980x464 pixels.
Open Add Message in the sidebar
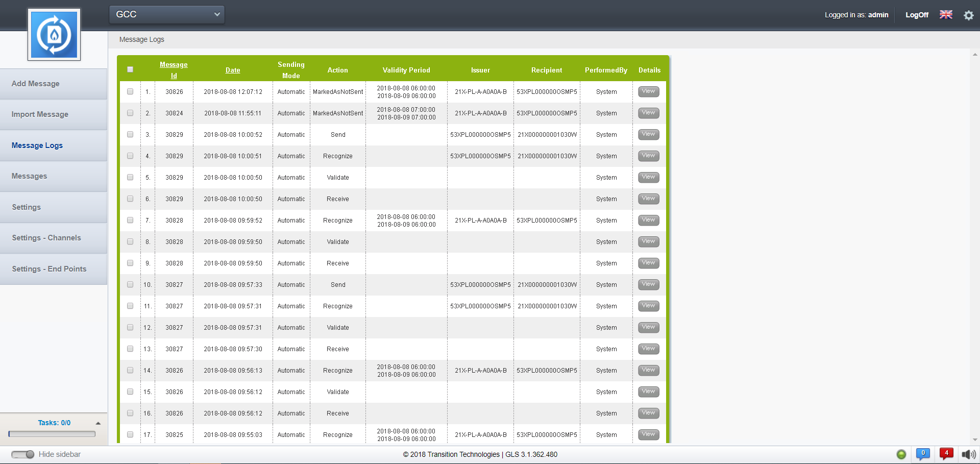tap(36, 84)
